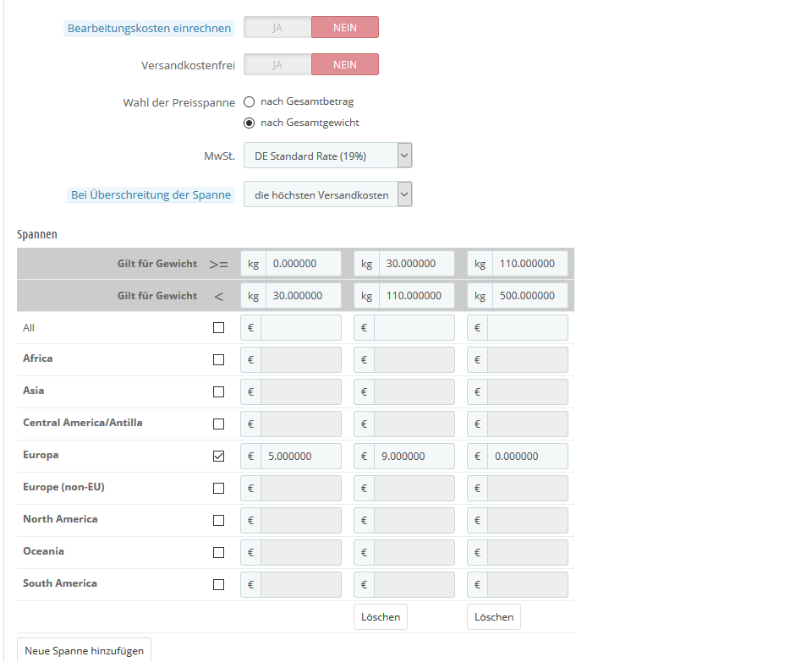Click All row third range price field

point(528,328)
